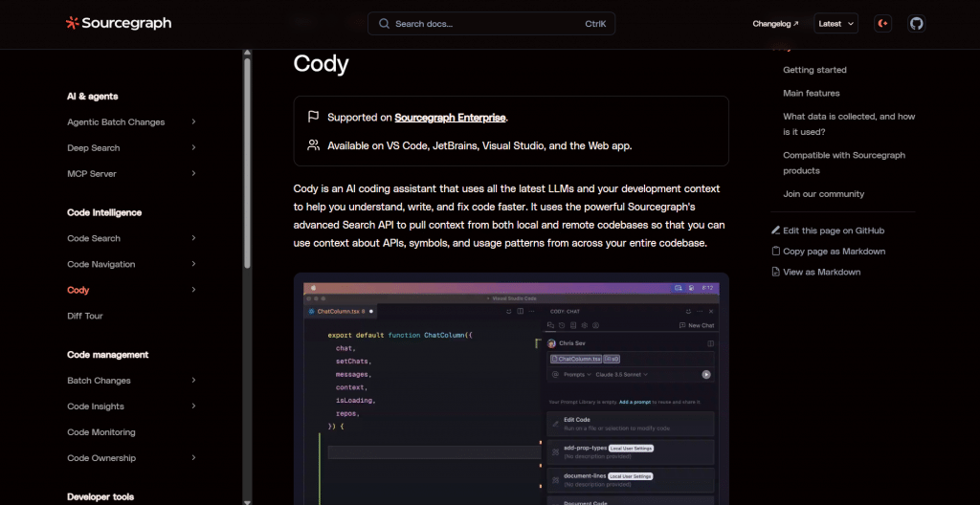
Task: Click the send arrow in screenshot chat
Action: (706, 374)
